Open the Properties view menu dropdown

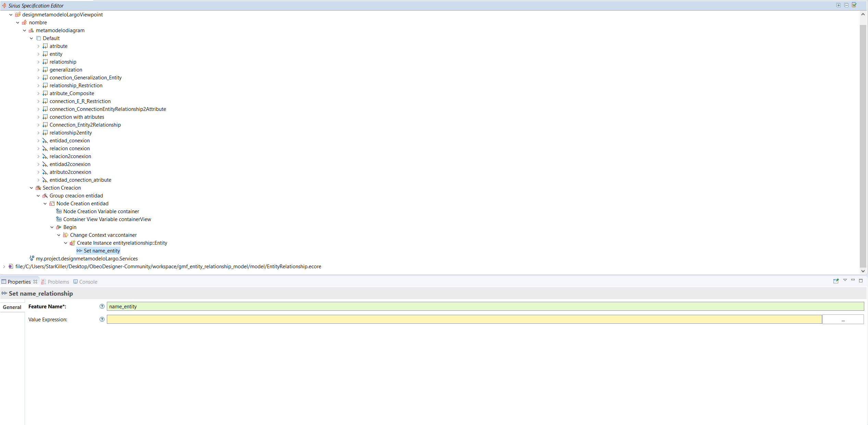pos(845,280)
